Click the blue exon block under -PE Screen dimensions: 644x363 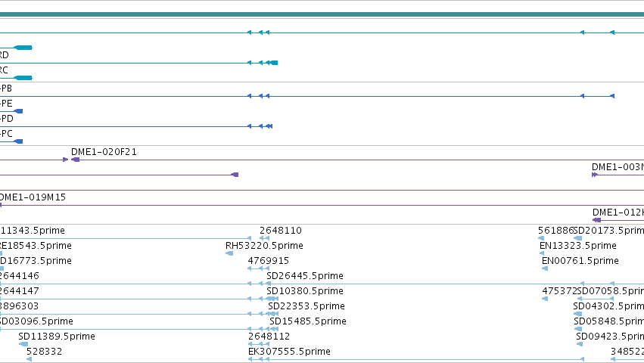(x=18, y=111)
